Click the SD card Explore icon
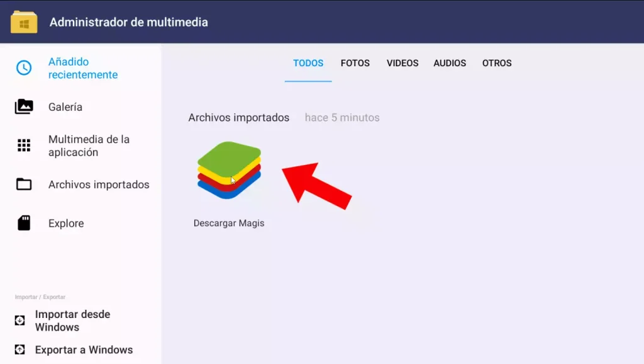644x364 pixels. click(24, 223)
